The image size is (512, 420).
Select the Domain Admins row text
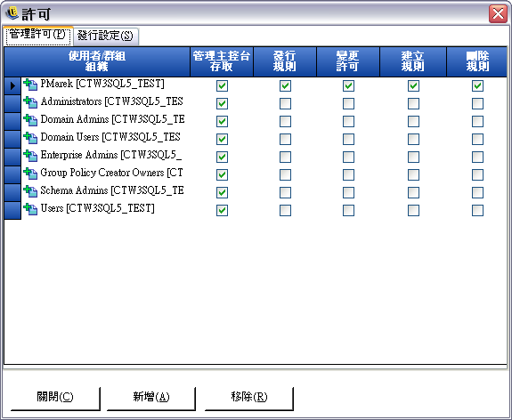[x=112, y=119]
